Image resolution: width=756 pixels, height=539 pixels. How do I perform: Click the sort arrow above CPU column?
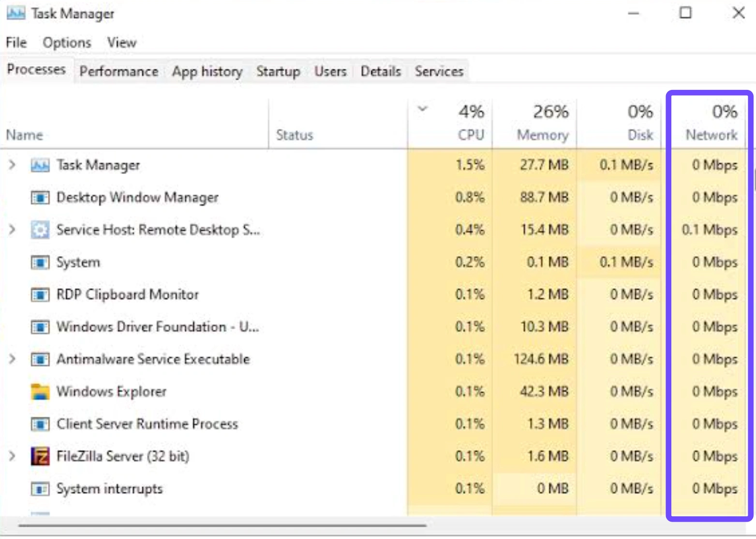pos(423,109)
